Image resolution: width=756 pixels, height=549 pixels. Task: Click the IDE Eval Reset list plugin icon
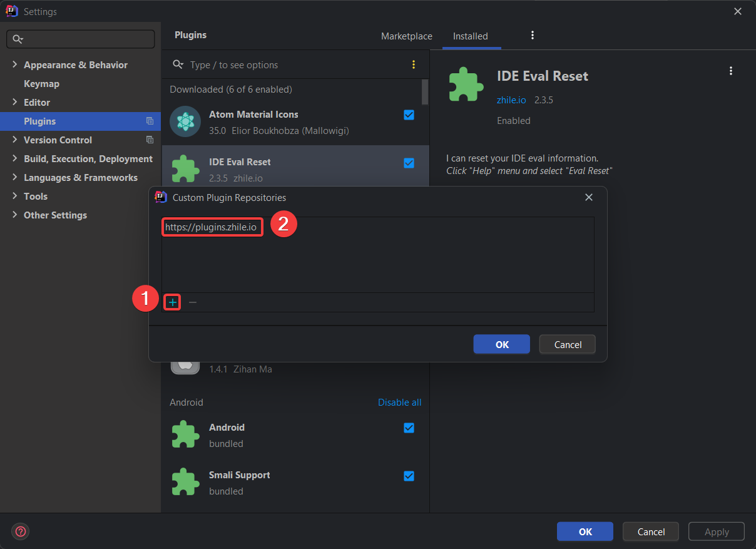click(185, 169)
